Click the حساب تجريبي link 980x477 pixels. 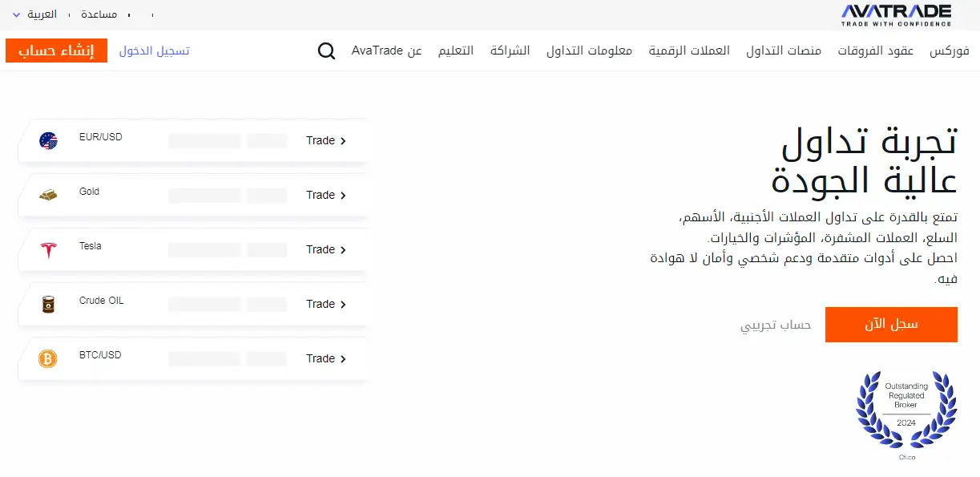[x=774, y=324]
